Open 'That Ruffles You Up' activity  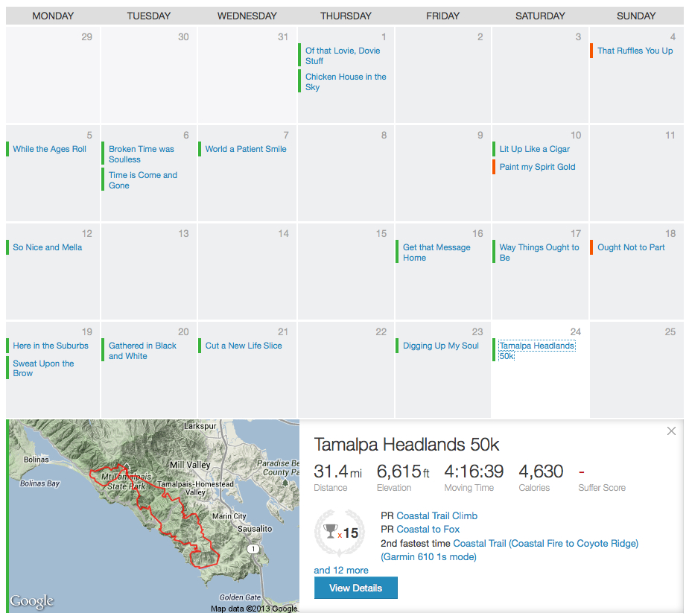click(x=635, y=51)
